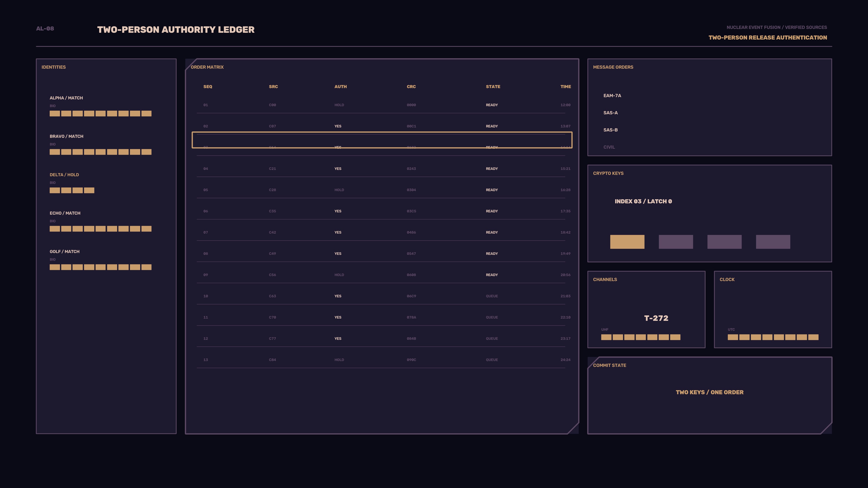Click the READY state in row 06
The image size is (868, 488).
point(492,211)
